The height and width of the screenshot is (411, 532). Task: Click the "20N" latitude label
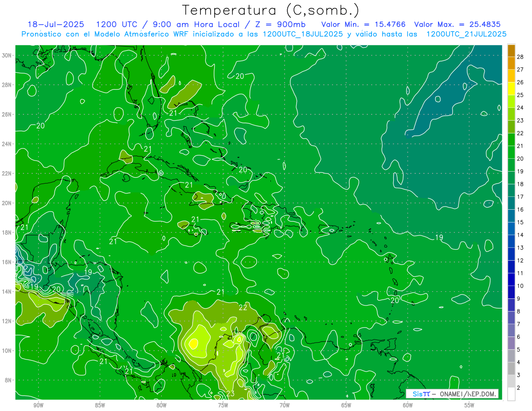tap(8, 203)
